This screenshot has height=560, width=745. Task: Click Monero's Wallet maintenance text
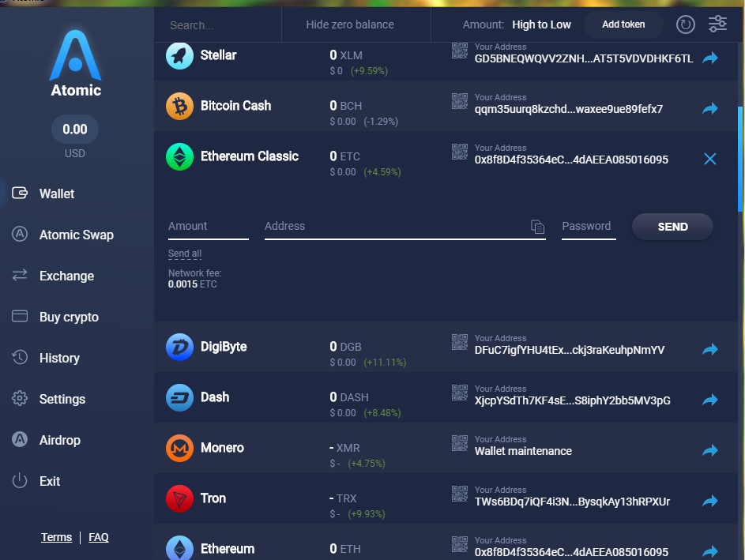pyautogui.click(x=523, y=451)
